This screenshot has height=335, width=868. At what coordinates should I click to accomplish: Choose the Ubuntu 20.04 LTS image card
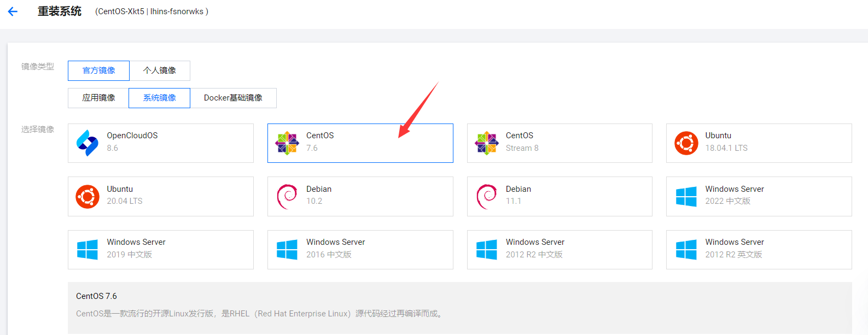[161, 196]
